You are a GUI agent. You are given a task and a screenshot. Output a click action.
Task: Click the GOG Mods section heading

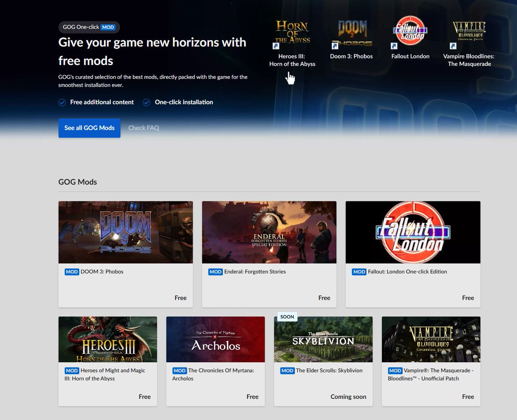[x=78, y=182]
